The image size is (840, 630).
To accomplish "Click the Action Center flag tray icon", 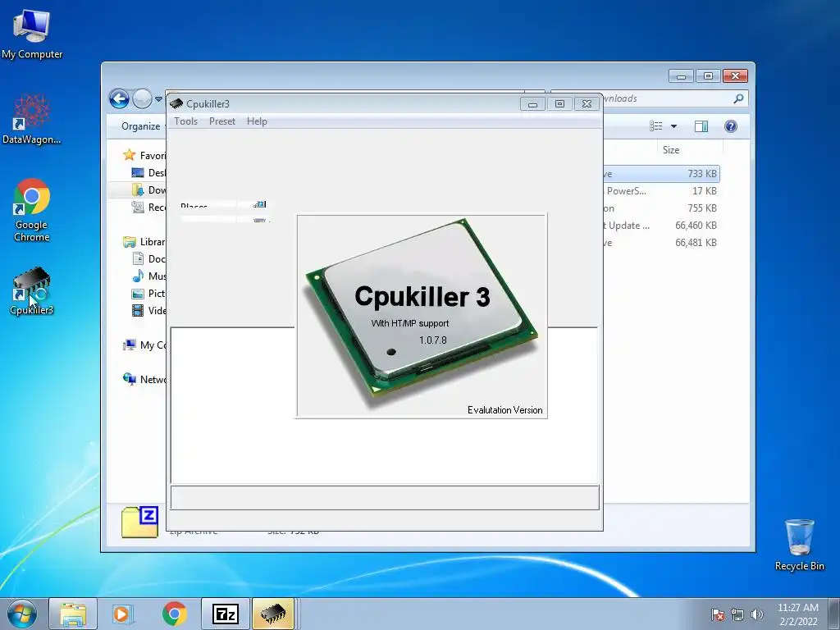I will click(x=718, y=614).
